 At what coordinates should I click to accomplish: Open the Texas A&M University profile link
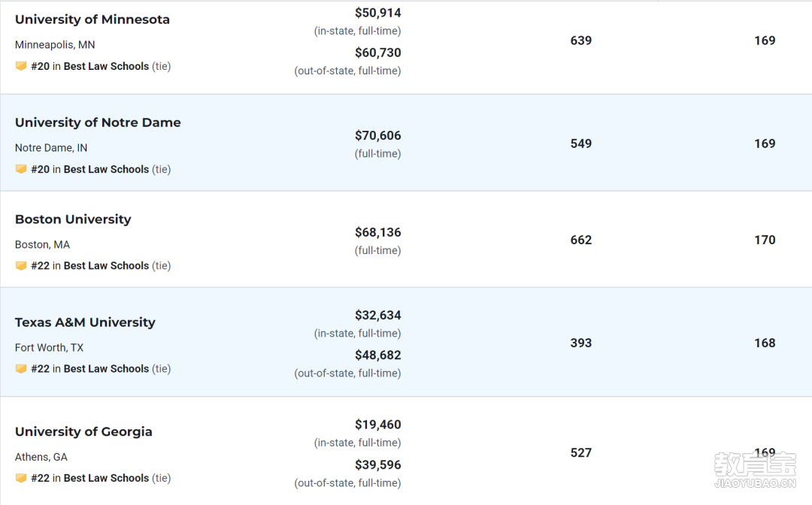(85, 322)
